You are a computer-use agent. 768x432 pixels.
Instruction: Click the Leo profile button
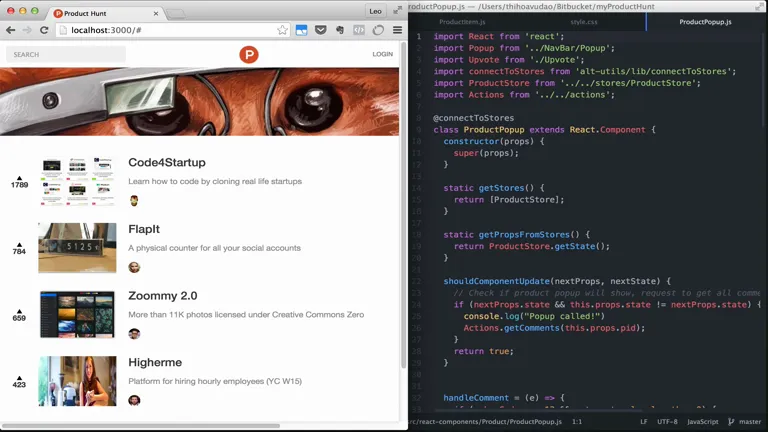375,11
